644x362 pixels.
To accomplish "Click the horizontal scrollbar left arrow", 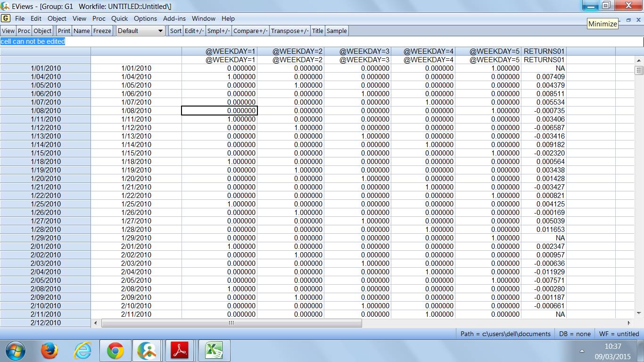I will pyautogui.click(x=96, y=323).
